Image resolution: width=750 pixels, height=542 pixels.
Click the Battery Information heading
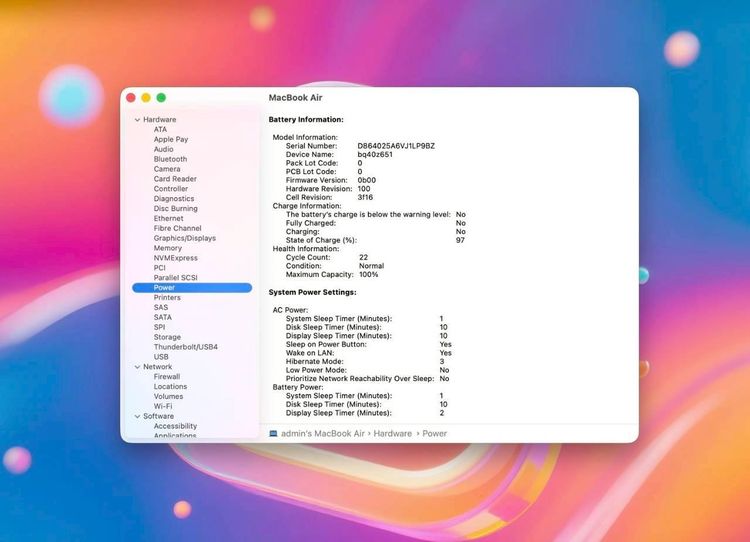[x=306, y=120]
